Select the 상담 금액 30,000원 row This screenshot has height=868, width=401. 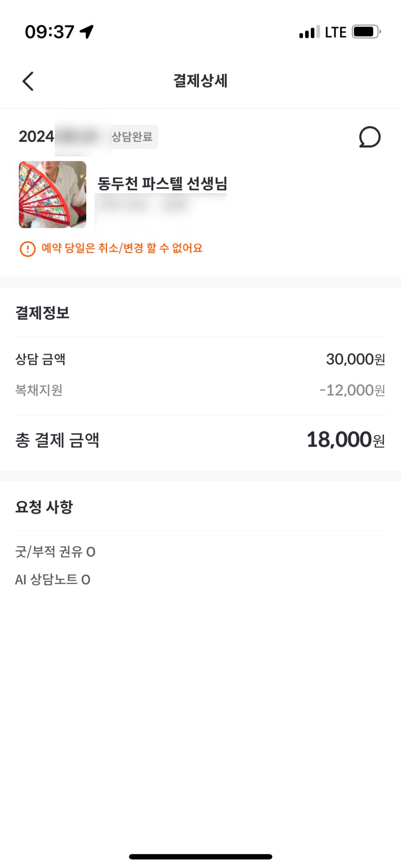point(200,359)
